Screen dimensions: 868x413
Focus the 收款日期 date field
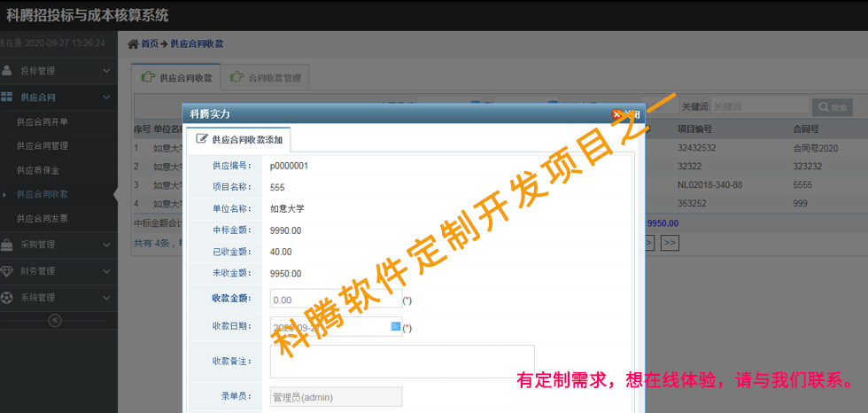click(x=336, y=327)
